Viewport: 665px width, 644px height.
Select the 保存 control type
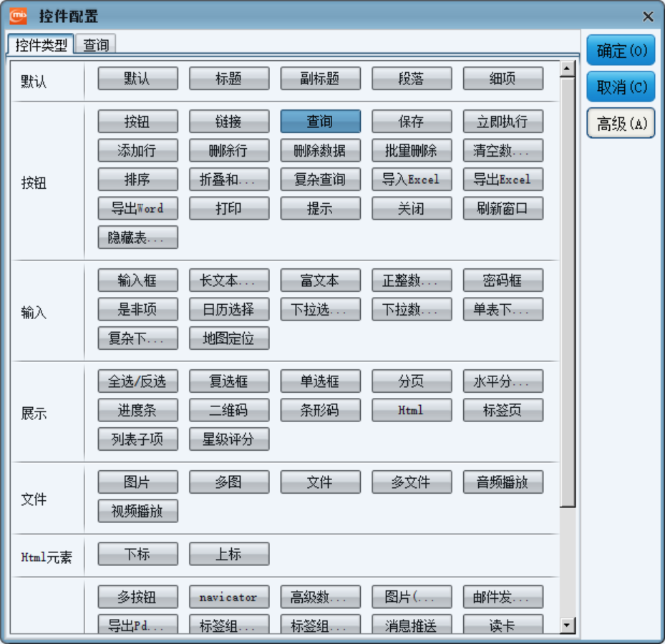coord(412,122)
